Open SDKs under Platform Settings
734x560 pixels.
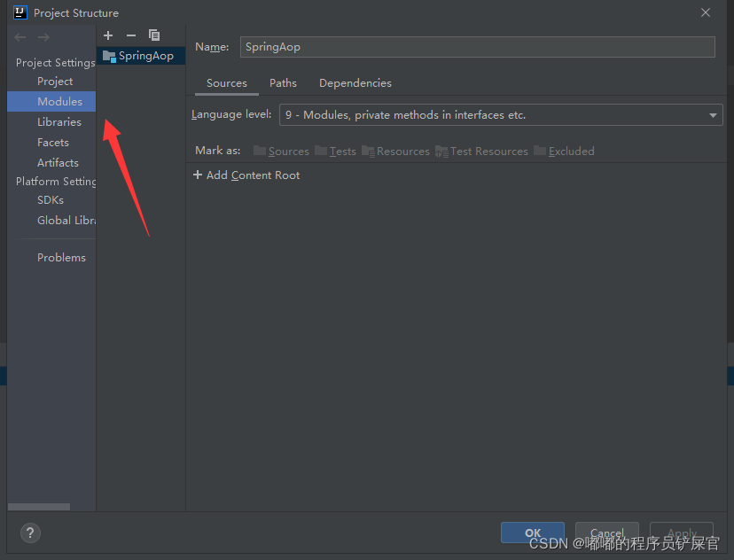[51, 200]
